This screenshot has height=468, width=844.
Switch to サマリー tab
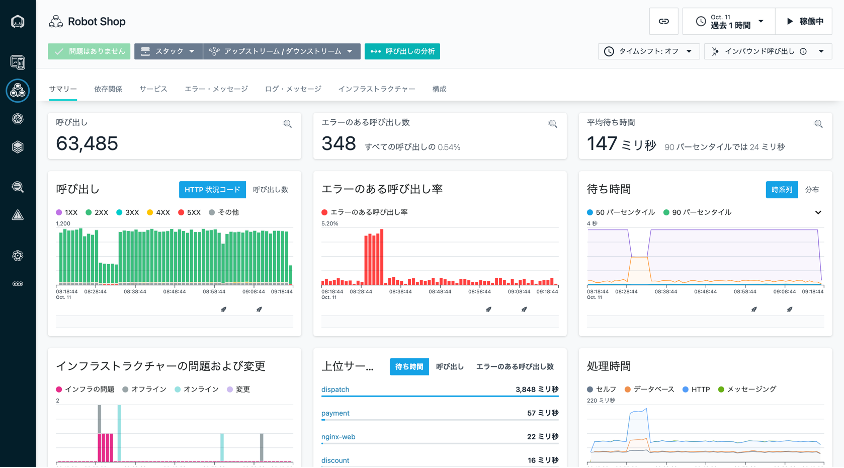pos(63,89)
